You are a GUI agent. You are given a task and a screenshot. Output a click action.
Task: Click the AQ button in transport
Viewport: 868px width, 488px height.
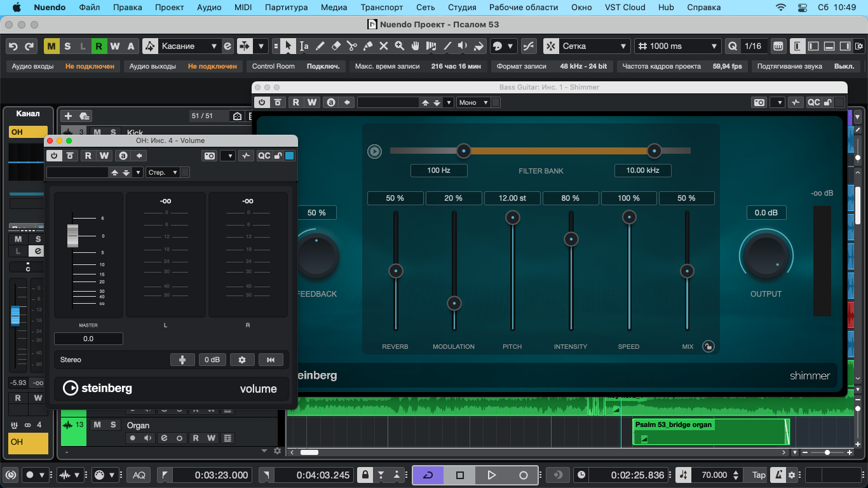click(139, 475)
